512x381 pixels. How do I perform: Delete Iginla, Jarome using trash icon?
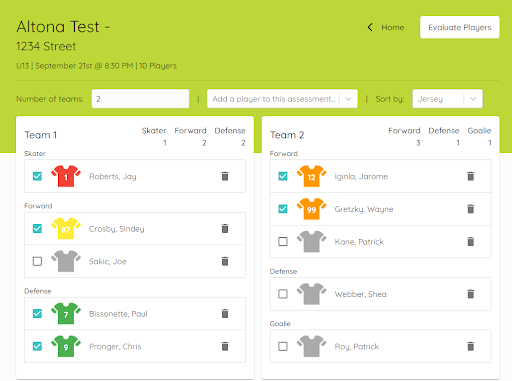click(x=471, y=176)
